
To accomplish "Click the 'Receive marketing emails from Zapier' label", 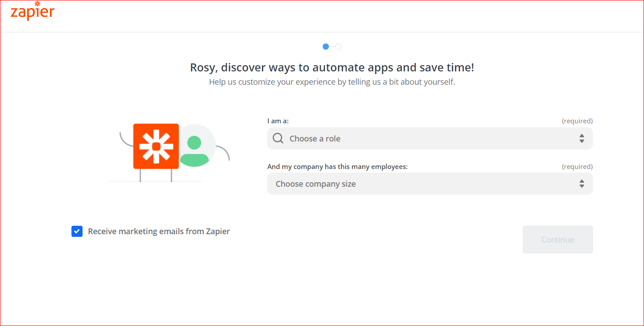I will tap(159, 231).
